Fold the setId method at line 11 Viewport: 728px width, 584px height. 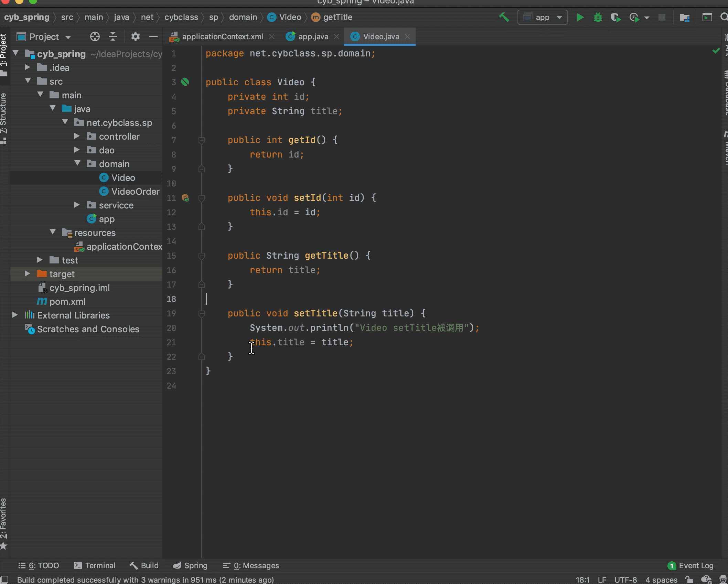202,198
